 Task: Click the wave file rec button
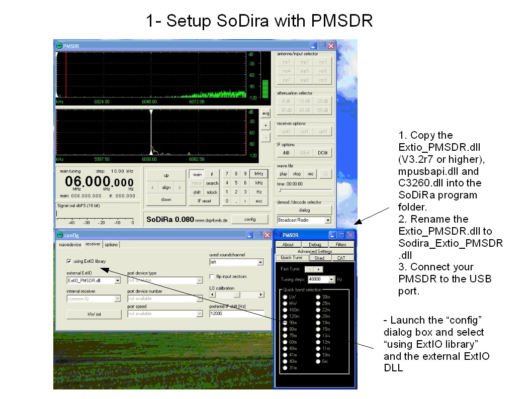pos(310,174)
